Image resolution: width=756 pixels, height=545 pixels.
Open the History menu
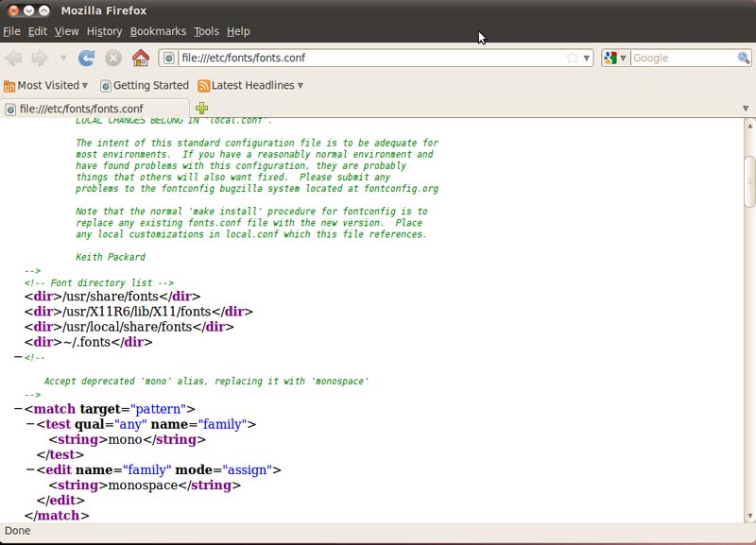tap(104, 31)
